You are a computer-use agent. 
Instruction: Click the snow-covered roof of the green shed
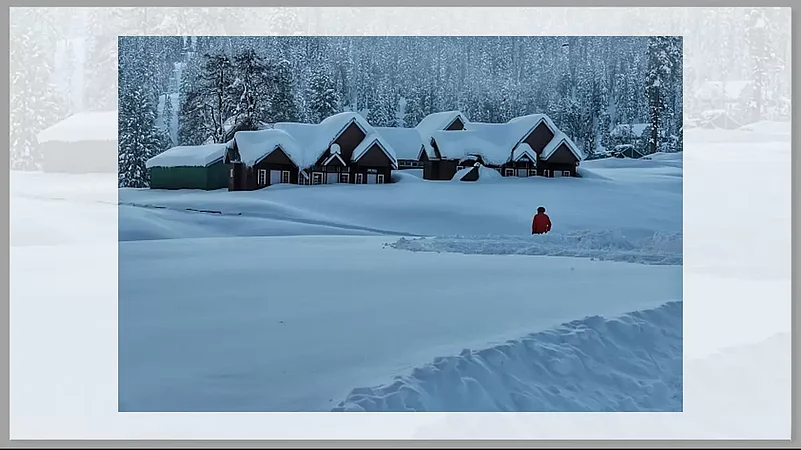[186, 155]
